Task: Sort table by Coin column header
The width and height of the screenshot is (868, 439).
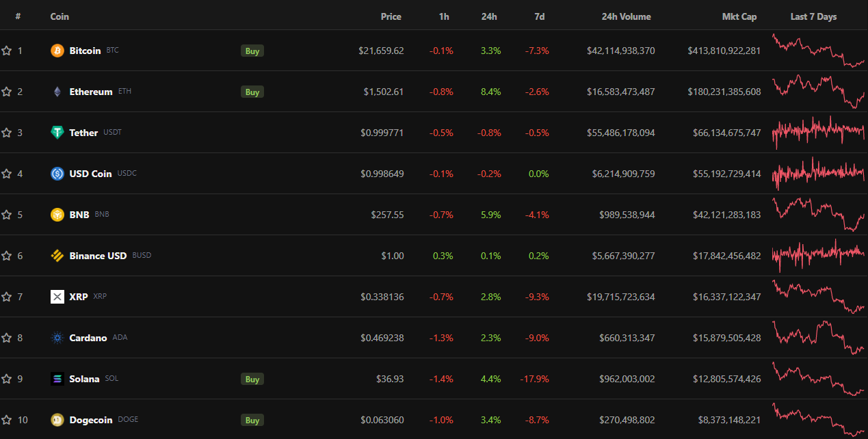Action: 60,16
